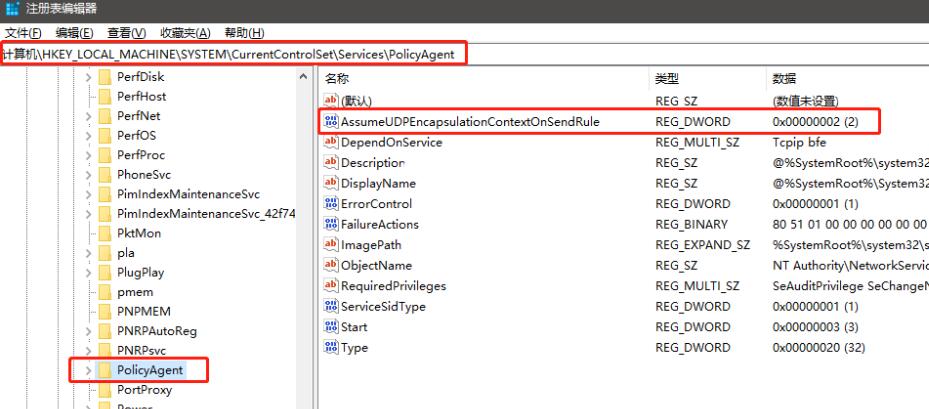Select the PktMon folder icon
This screenshot has height=409, width=929.
point(104,234)
